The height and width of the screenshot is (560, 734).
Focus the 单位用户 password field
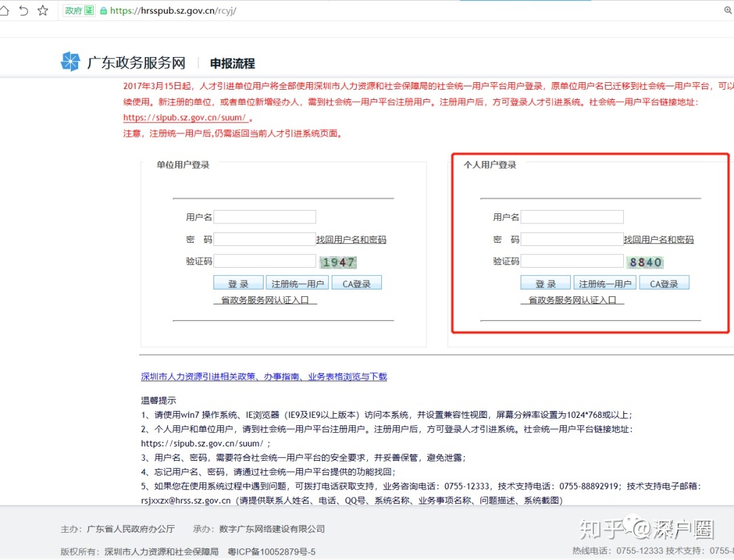[x=264, y=239]
